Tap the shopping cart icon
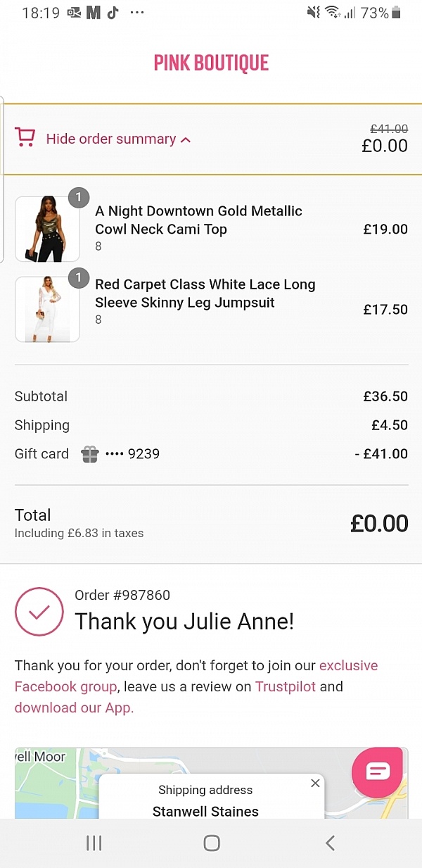This screenshot has width=422, height=868. coord(25,137)
